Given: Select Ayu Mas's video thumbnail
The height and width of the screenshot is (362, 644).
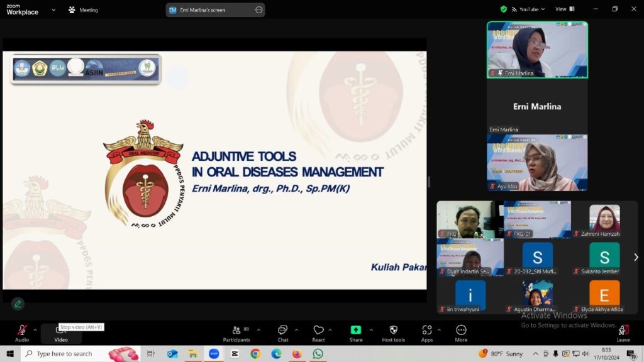Looking at the screenshot, I should coord(537,163).
